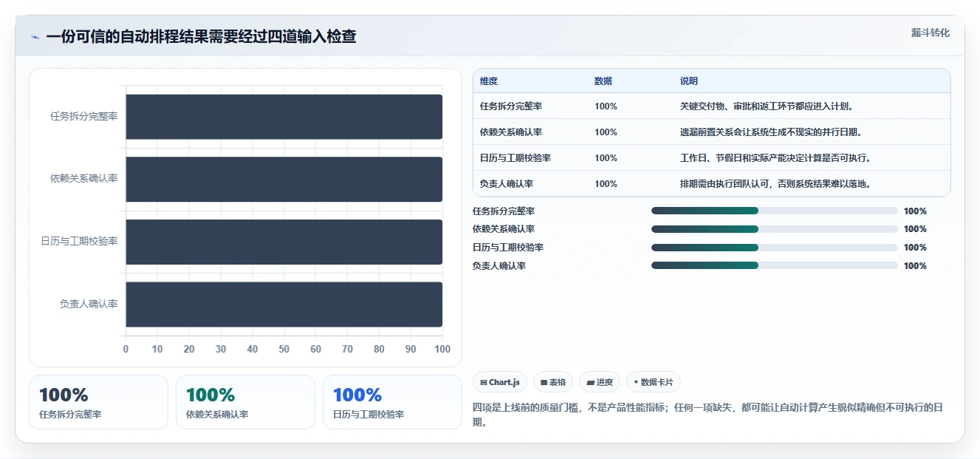Click the footer note starting with 四项是上线前的质量门槛
980x459 pixels.
click(707, 415)
